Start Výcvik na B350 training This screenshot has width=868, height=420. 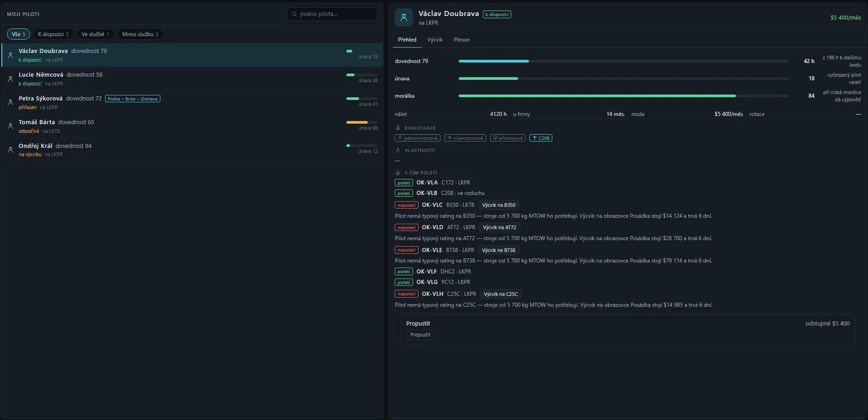click(x=499, y=205)
